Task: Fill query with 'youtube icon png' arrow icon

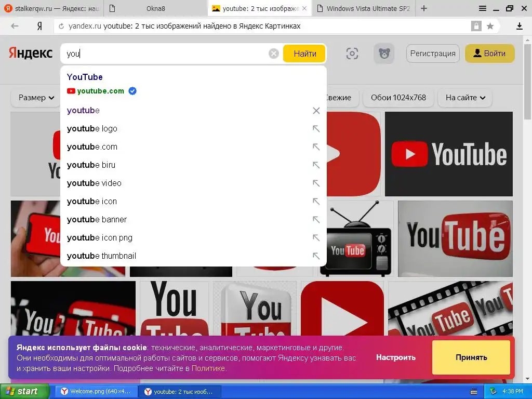Action: click(x=316, y=238)
